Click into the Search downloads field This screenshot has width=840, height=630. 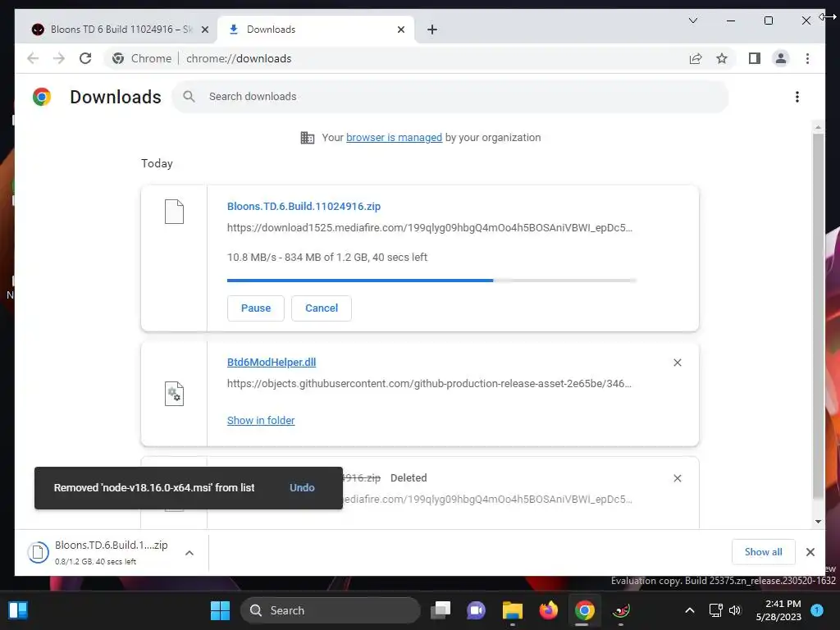(x=450, y=97)
